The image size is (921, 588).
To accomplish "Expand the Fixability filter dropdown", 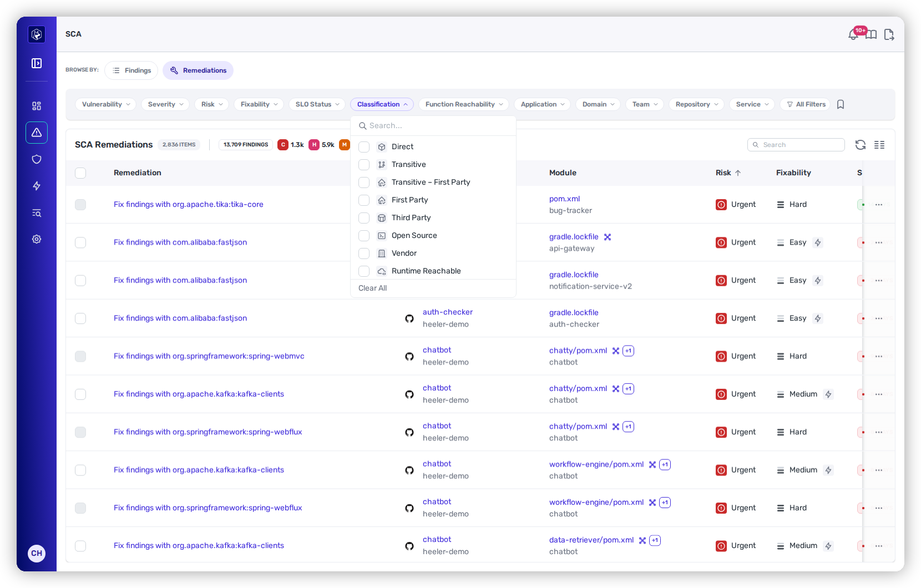I will pos(259,104).
